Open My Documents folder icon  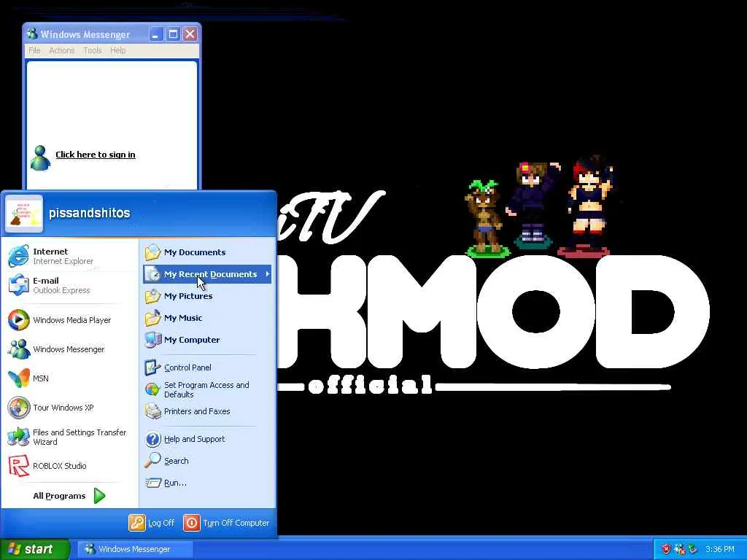(x=153, y=252)
